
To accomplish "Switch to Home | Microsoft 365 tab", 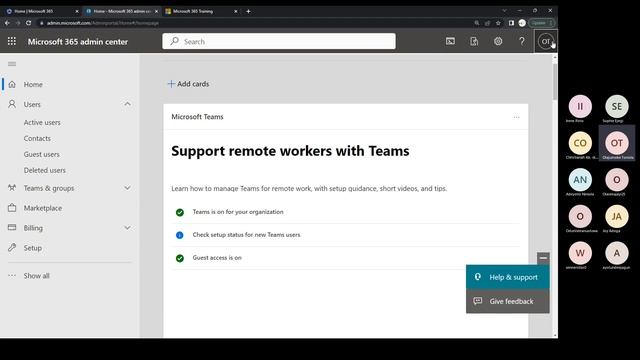I will [42, 11].
